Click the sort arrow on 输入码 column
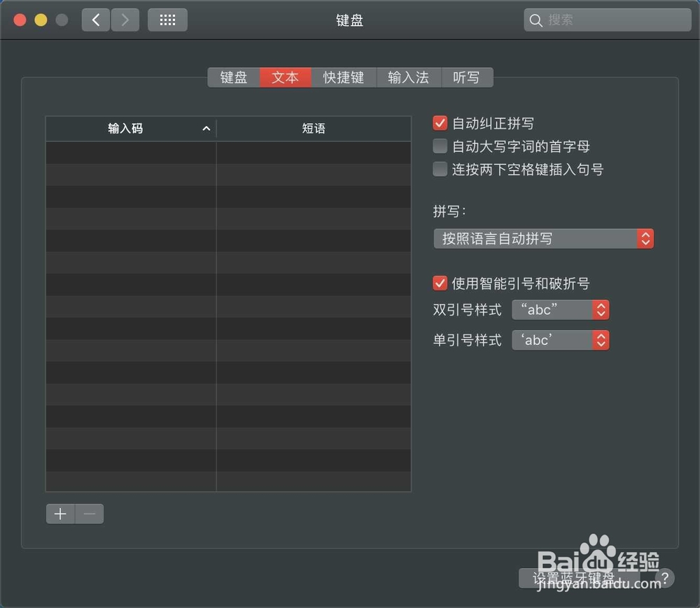 (x=206, y=129)
